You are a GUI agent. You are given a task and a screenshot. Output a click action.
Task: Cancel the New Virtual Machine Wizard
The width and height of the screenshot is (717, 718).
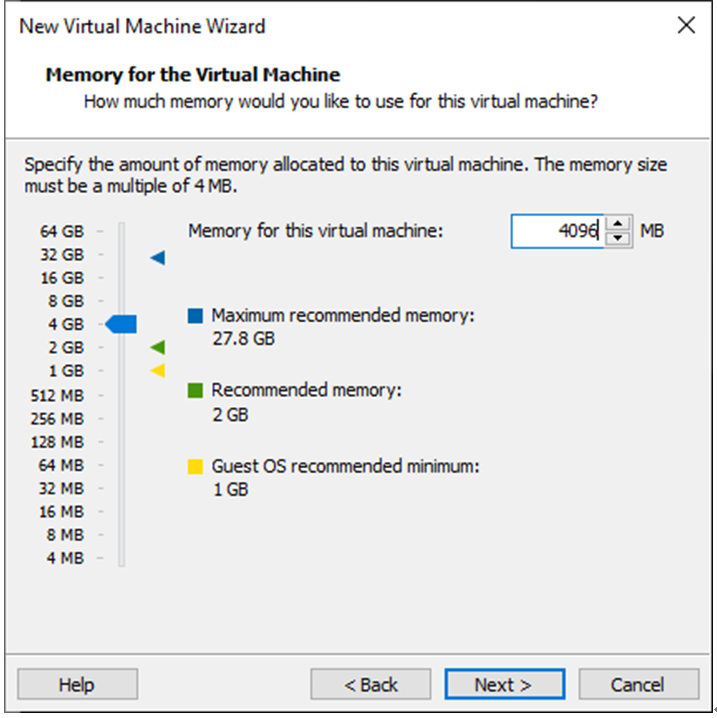click(638, 685)
